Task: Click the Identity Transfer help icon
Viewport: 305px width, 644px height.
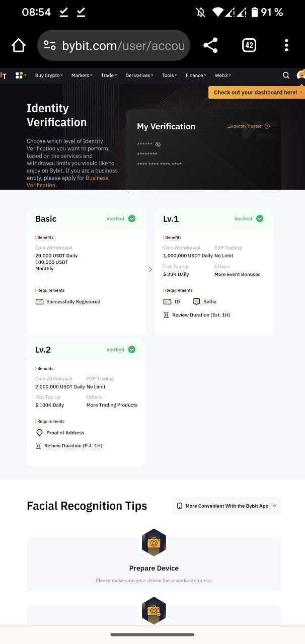Action: [x=267, y=126]
